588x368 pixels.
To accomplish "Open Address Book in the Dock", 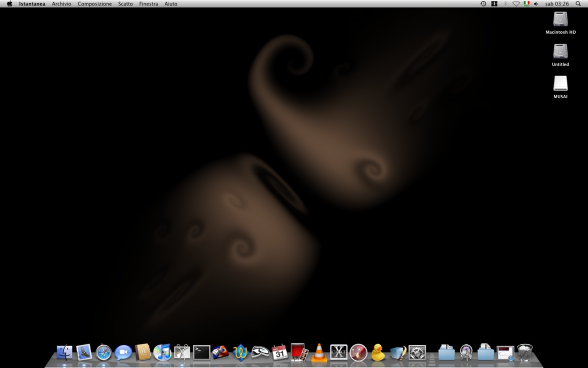I will [x=143, y=352].
